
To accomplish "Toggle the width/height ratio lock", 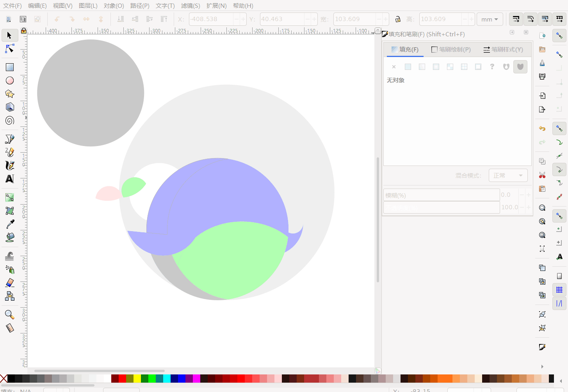I will (398, 19).
